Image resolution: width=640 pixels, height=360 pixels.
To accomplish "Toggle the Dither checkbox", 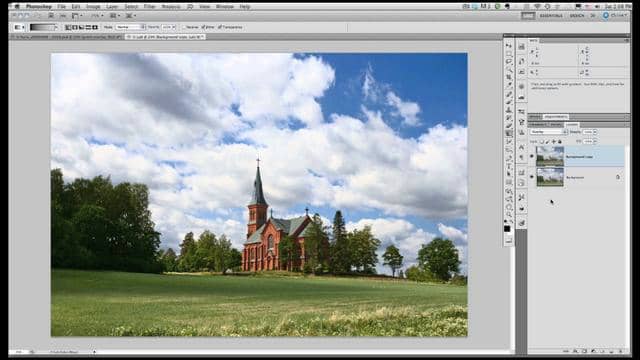I will tap(203, 27).
